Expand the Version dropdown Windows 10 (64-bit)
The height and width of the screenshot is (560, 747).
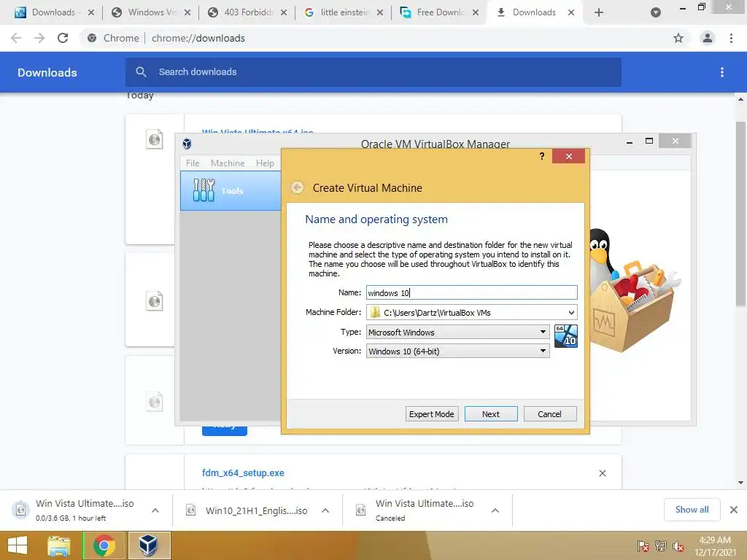pos(457,351)
